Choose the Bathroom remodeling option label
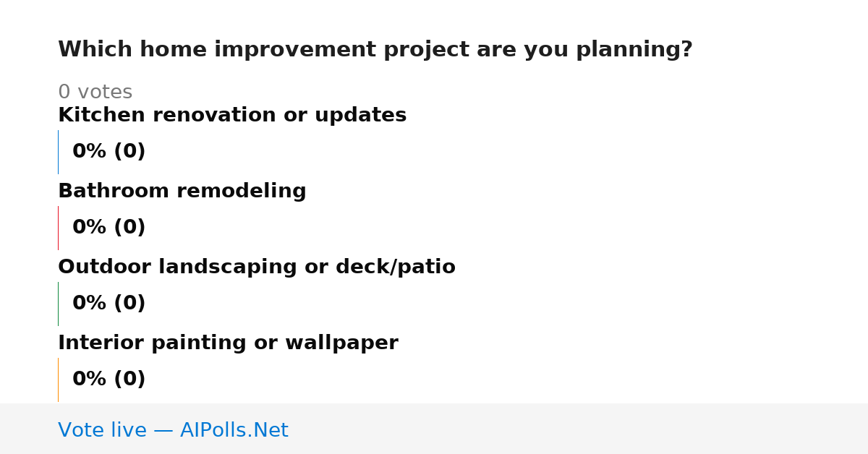 182,191
